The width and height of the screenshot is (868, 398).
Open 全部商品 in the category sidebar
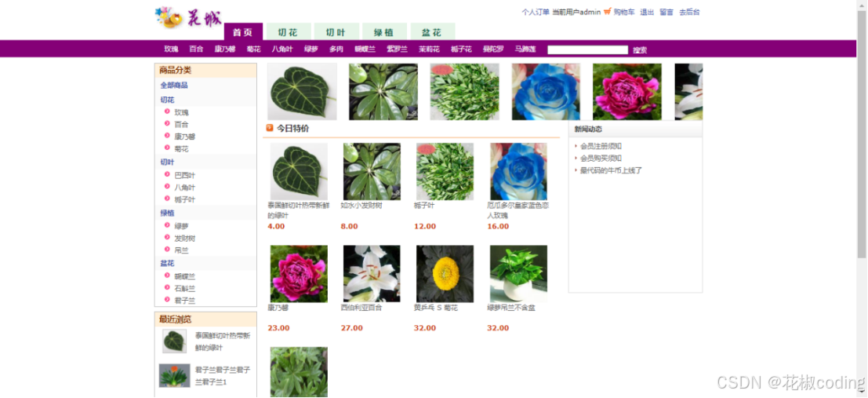coord(174,86)
